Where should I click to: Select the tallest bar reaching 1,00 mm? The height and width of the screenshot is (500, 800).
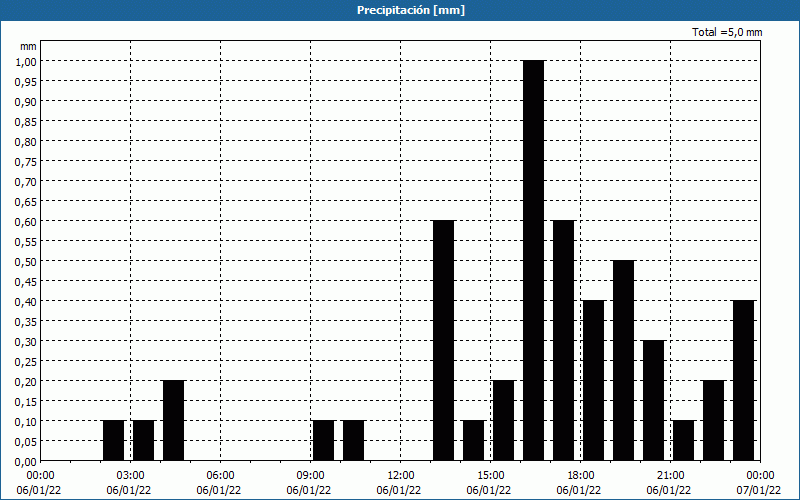tap(534, 261)
